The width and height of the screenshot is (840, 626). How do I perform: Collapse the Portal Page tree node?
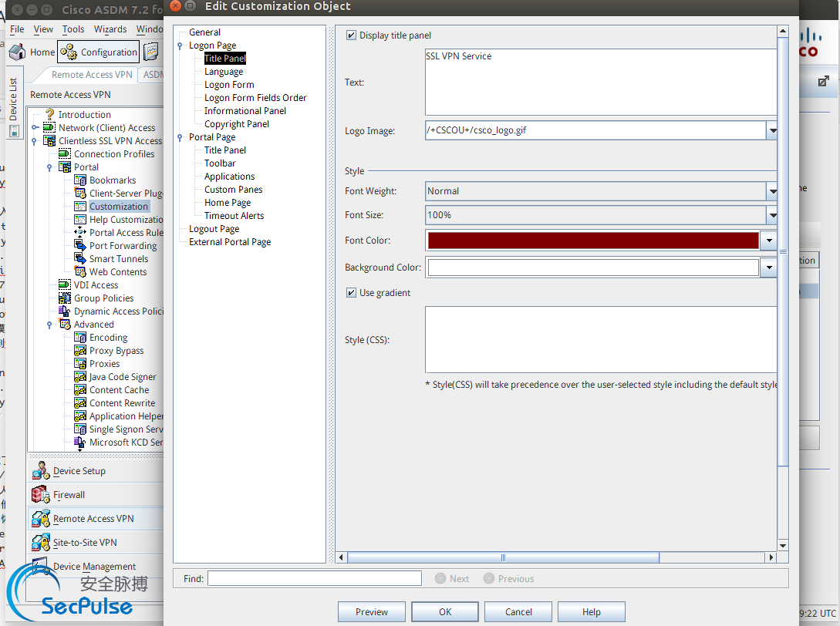click(x=180, y=138)
